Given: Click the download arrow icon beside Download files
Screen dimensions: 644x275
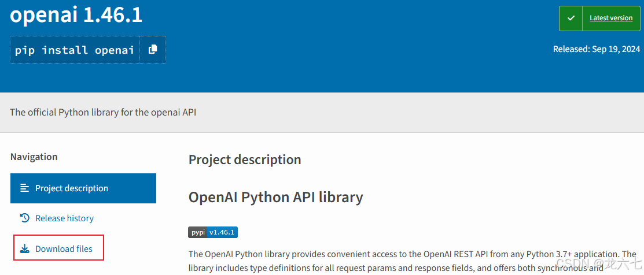Looking at the screenshot, I should pyautogui.click(x=25, y=249).
